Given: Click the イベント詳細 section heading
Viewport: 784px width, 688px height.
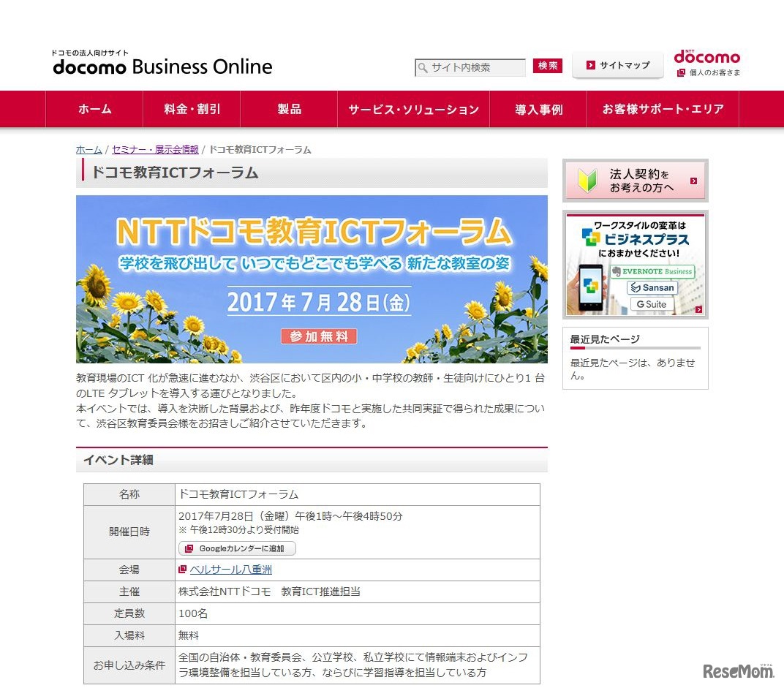Looking at the screenshot, I should tap(118, 460).
